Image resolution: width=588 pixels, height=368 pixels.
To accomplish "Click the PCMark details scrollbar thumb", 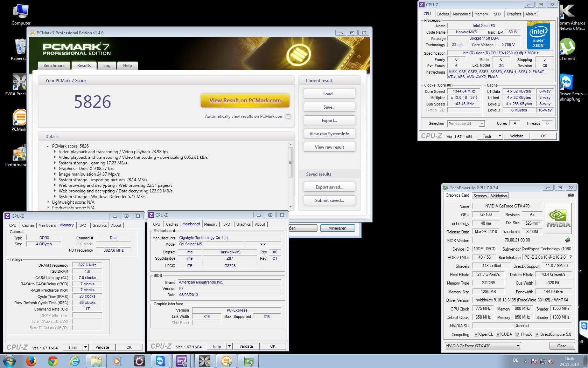I will pyautogui.click(x=290, y=162).
